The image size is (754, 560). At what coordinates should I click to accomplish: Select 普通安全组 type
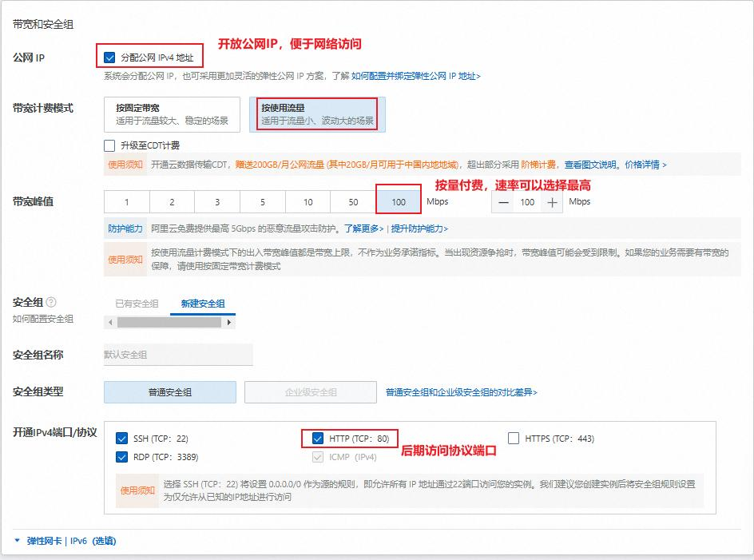[170, 392]
